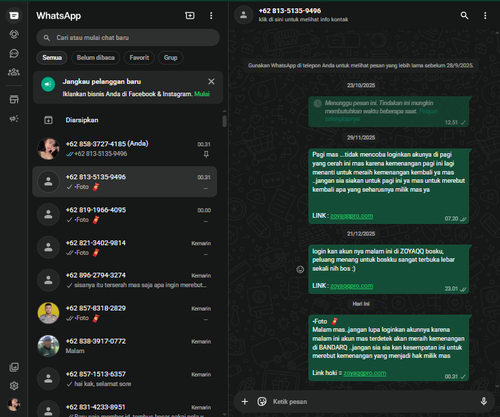
Task: Dismiss the 'Jangkau pelanggan baru' banner
Action: 211,82
